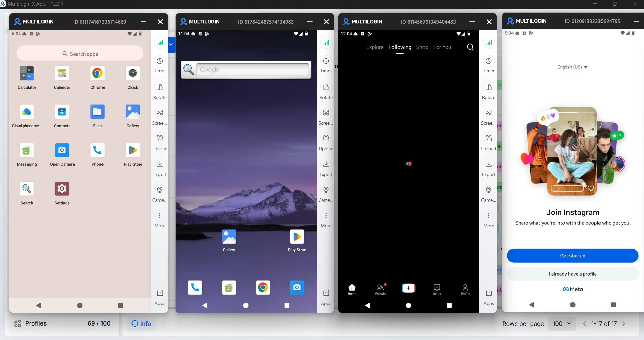Open Play Store in first phone's app drawer

tap(133, 155)
